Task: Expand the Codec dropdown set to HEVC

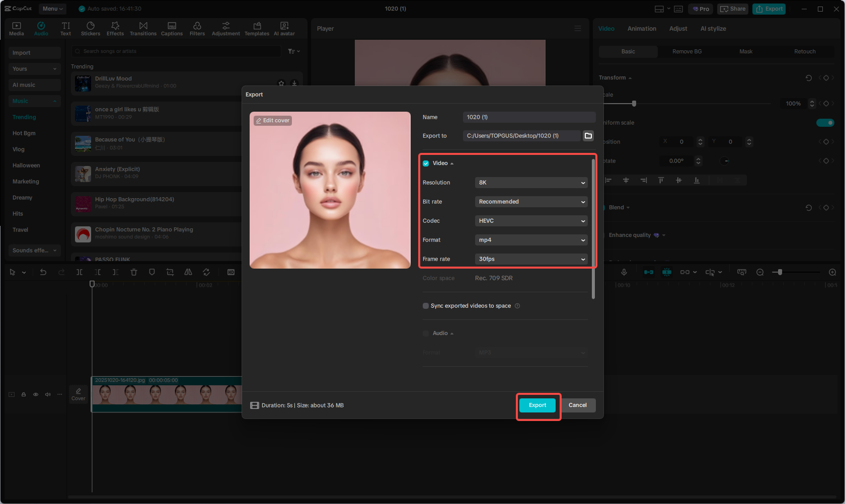Action: (531, 221)
